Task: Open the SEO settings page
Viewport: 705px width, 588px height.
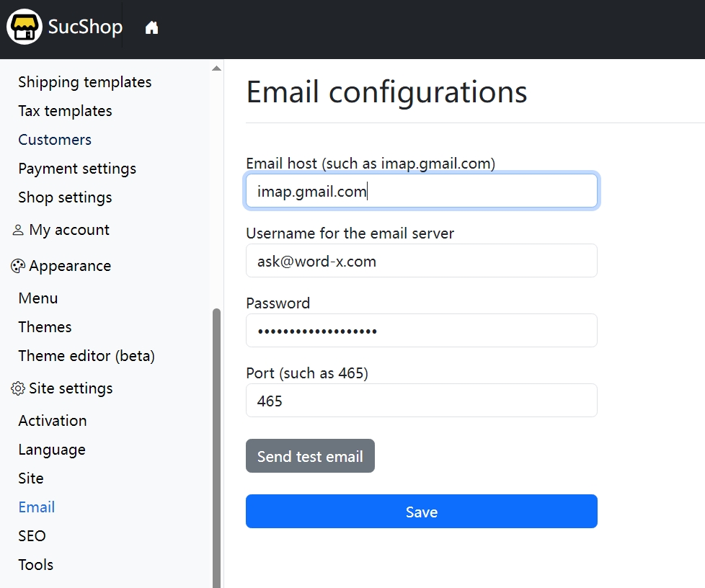Action: click(x=32, y=536)
